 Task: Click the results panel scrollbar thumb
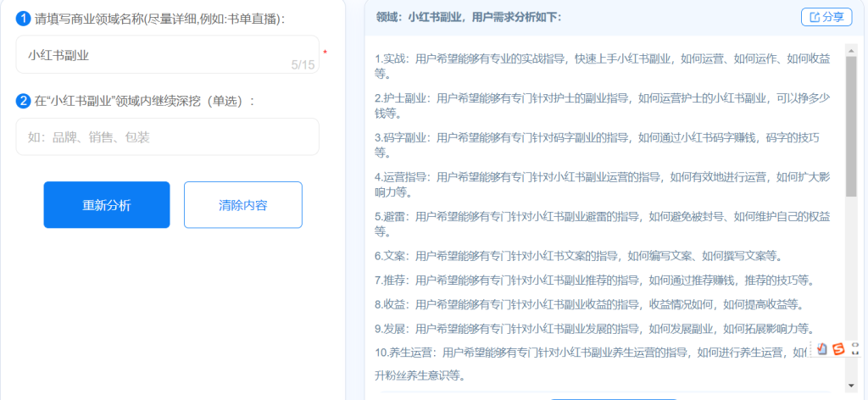pos(851,127)
